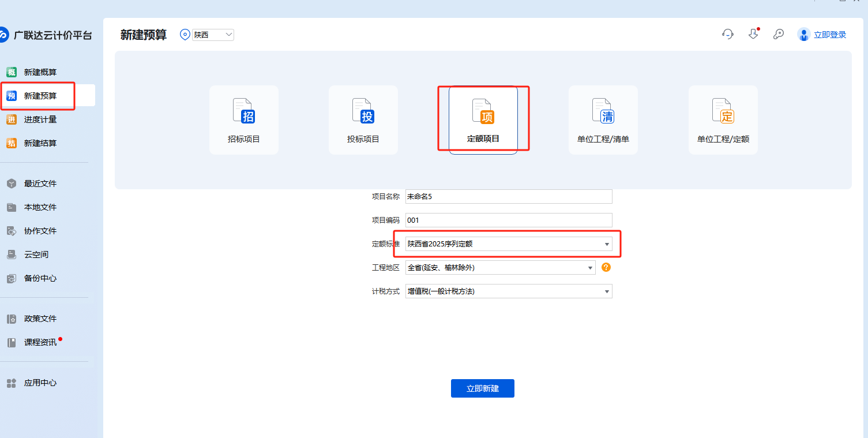Select the 单位工程/清单 card
Viewport: 868px width, 438px height.
(603, 120)
